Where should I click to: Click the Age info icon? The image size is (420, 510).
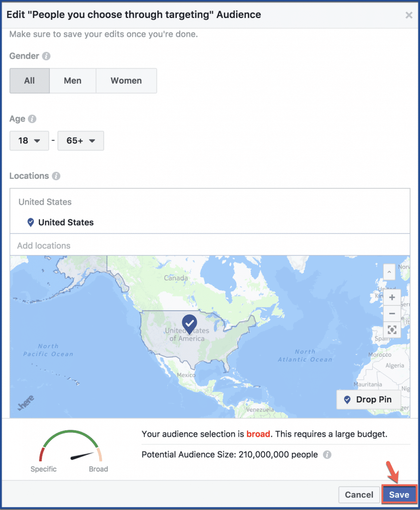(32, 119)
